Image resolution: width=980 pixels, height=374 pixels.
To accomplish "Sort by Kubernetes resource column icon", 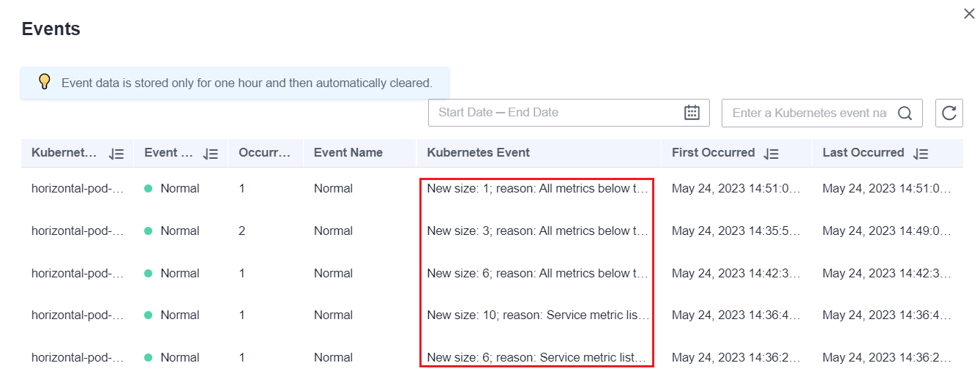I will (116, 154).
